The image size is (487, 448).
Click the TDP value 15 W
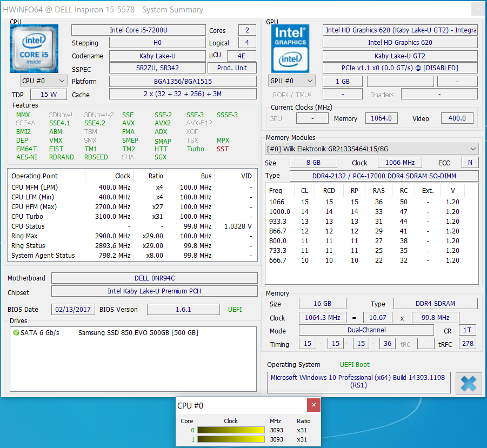coord(49,95)
